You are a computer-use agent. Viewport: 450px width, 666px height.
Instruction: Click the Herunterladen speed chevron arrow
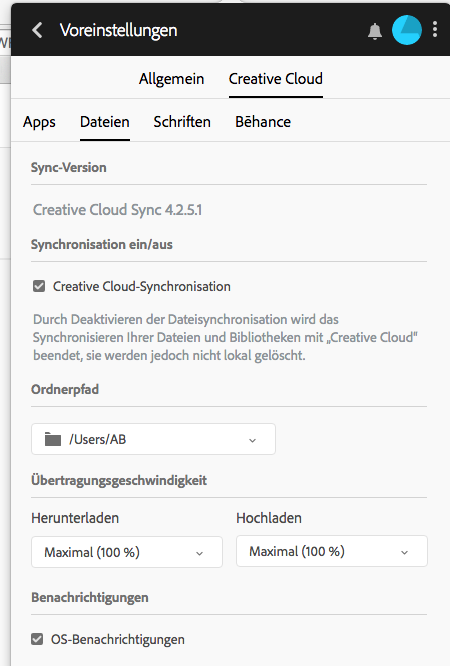pyautogui.click(x=199, y=553)
